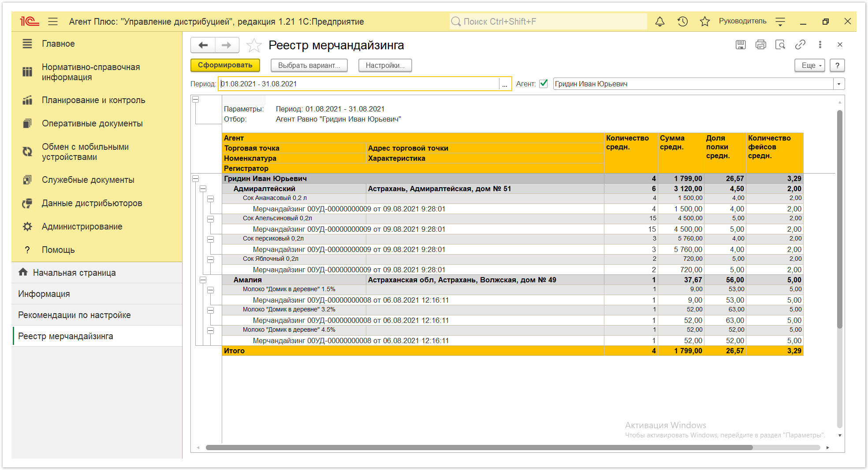Open the Агент dropdown arrow
The width and height of the screenshot is (868, 470).
[x=839, y=84]
